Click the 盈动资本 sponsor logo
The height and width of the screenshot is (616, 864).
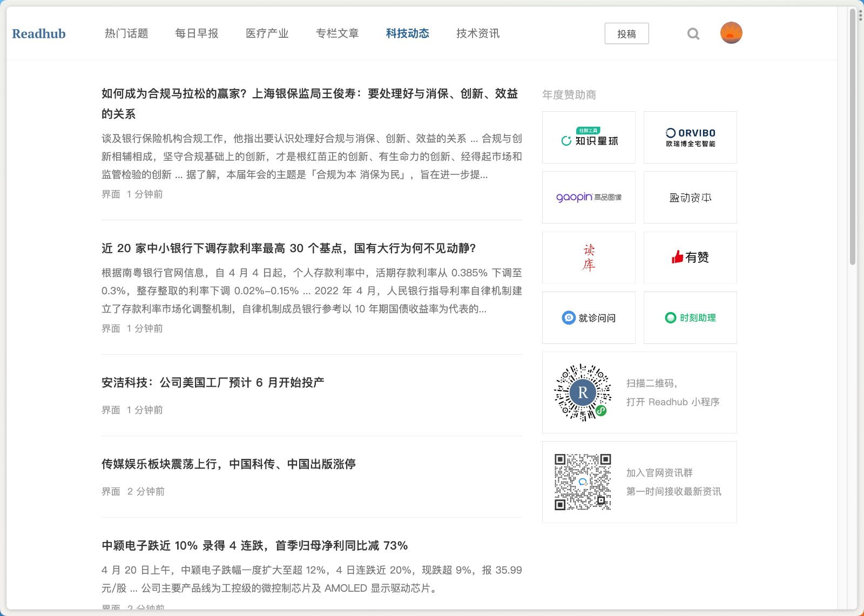(x=690, y=197)
